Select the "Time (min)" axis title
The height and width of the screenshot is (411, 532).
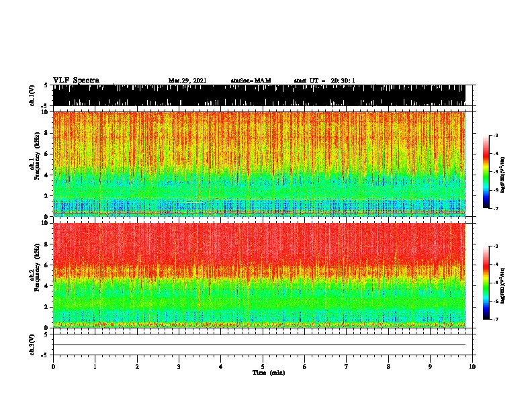tap(269, 373)
